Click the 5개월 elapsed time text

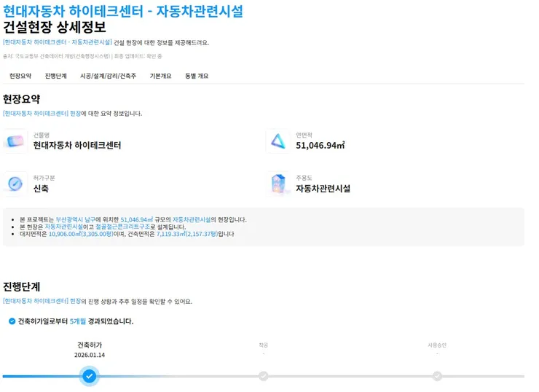click(78, 321)
